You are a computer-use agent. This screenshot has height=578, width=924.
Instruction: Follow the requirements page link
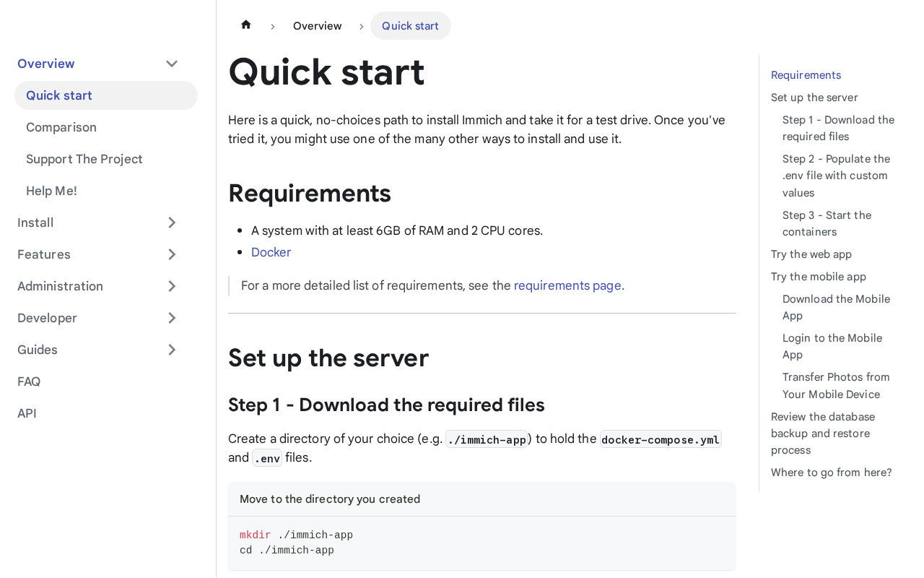567,285
